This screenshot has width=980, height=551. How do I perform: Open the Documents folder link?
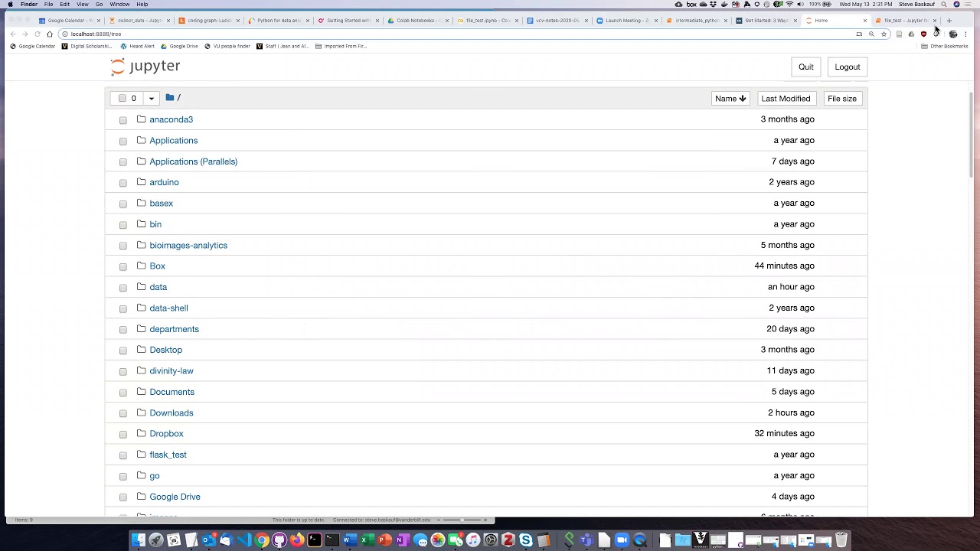[171, 392]
